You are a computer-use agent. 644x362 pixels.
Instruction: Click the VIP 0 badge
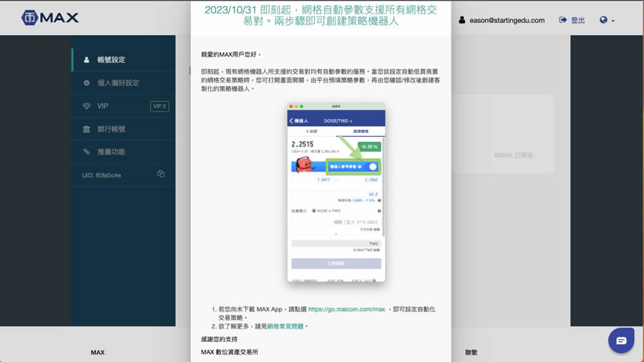click(x=159, y=106)
